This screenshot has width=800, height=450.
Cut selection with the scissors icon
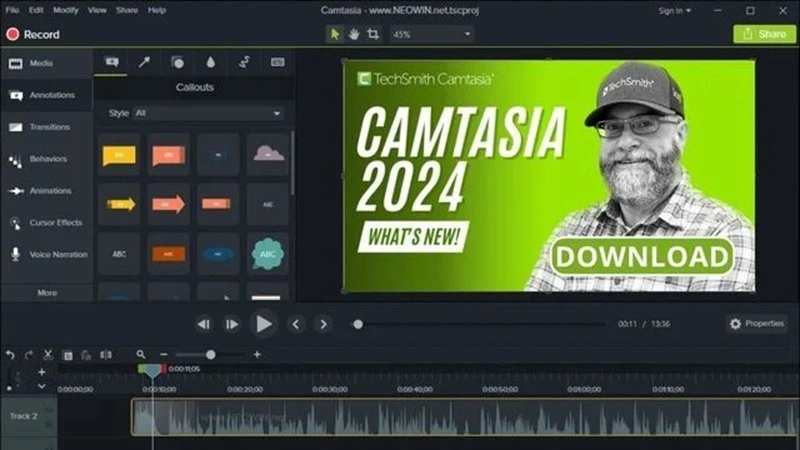(48, 355)
